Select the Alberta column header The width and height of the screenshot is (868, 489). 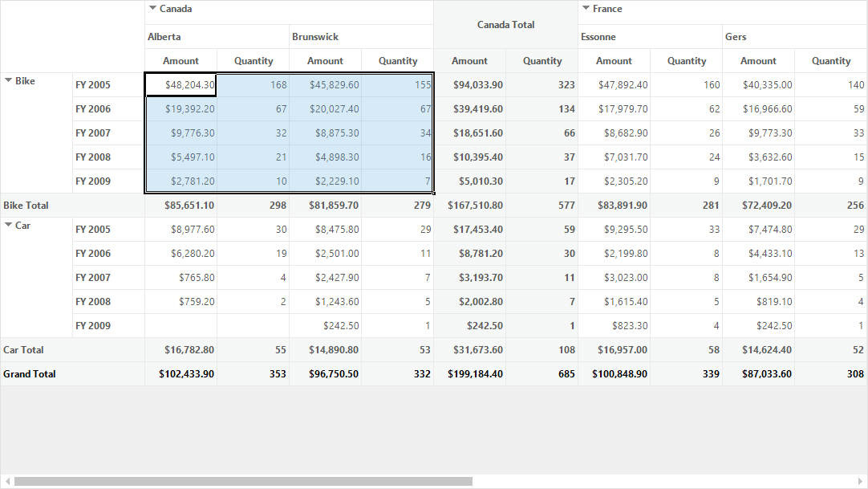click(217, 37)
